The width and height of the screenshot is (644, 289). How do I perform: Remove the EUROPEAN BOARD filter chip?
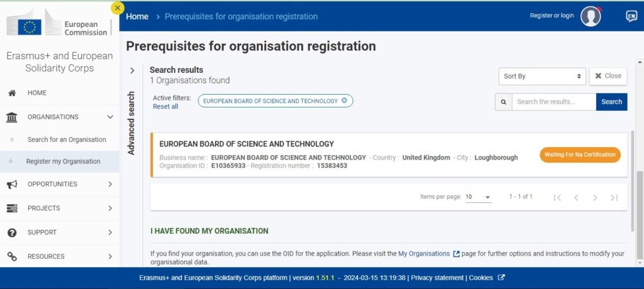(344, 101)
